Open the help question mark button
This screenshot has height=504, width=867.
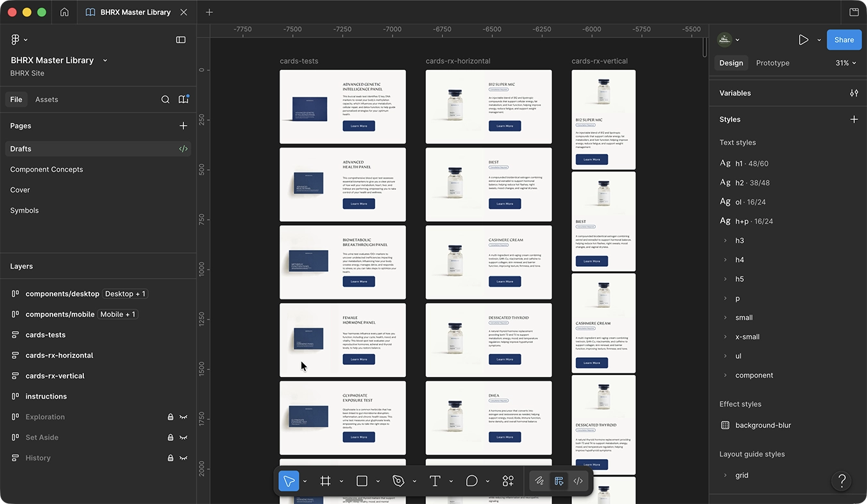[842, 481]
